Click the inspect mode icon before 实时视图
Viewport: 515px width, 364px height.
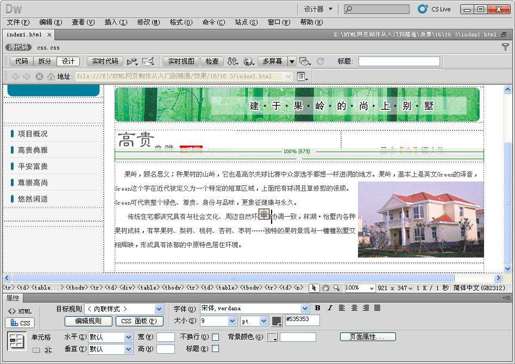click(148, 61)
